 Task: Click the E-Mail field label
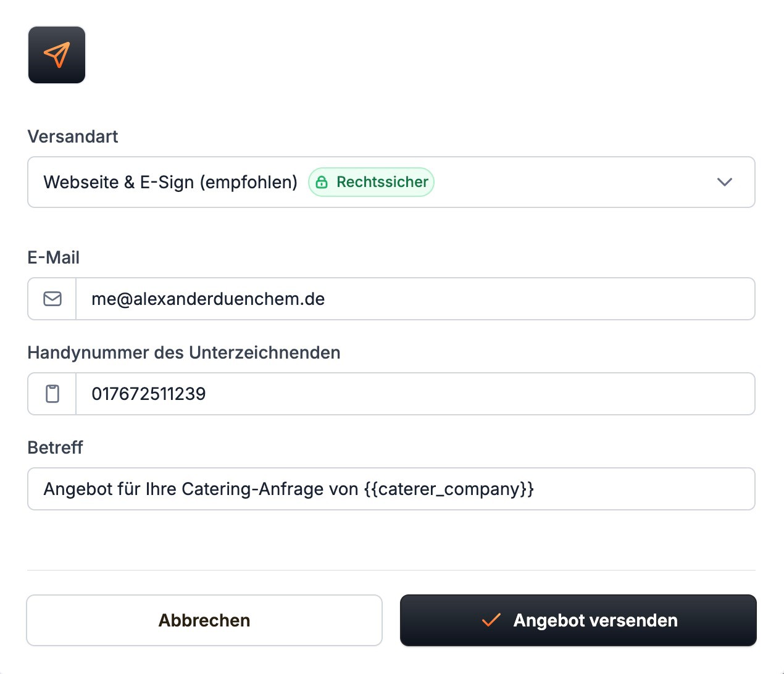click(54, 257)
